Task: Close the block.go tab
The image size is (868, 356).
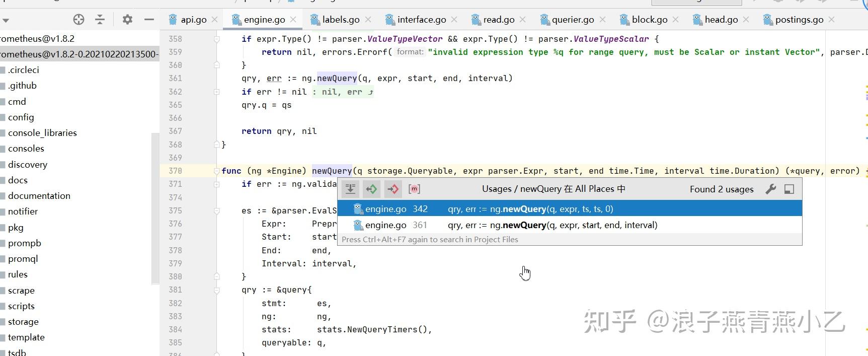Action: pos(675,20)
